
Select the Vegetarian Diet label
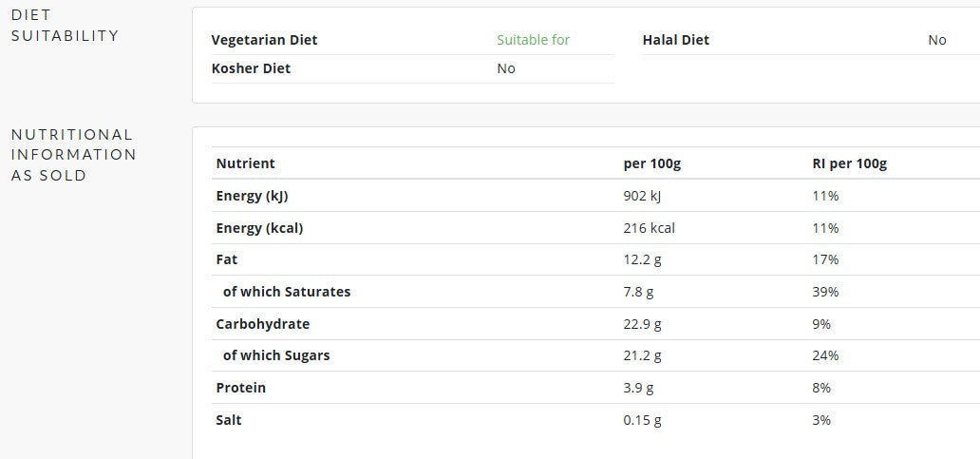pyautogui.click(x=264, y=40)
